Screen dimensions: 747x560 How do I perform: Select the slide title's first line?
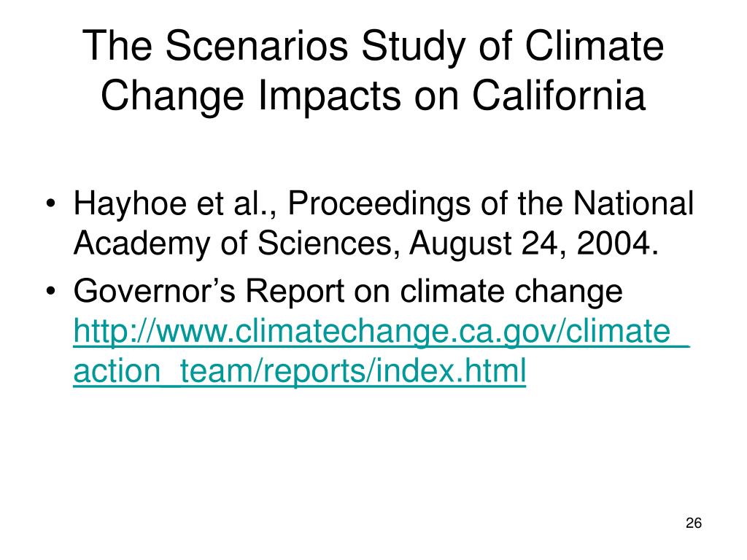(373, 47)
